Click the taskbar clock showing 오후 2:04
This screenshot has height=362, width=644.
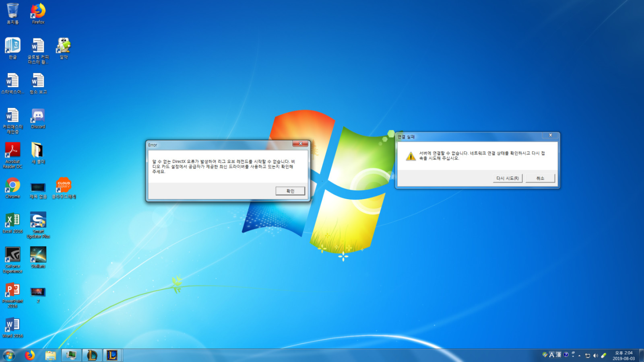click(623, 356)
